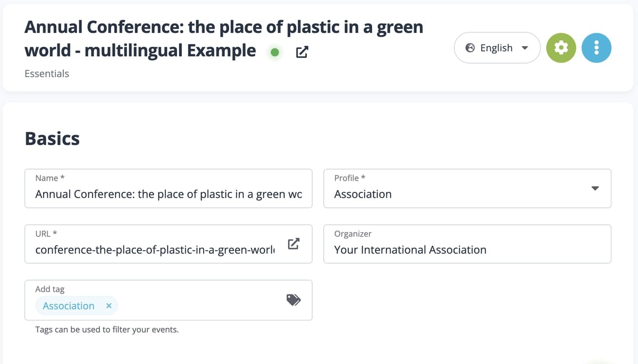This screenshot has height=364, width=638.
Task: Select the Association tag chip
Action: point(69,306)
